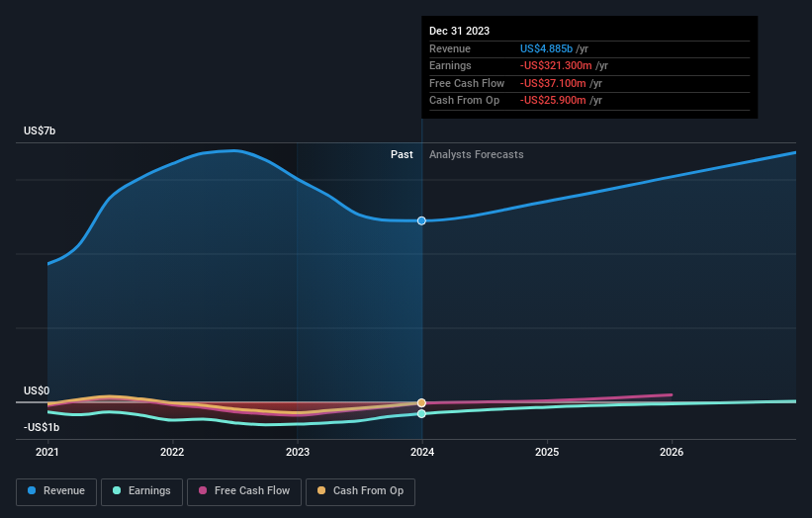Image resolution: width=812 pixels, height=518 pixels.
Task: Click the Revenue row label in tooltip
Action: pyautogui.click(x=450, y=48)
